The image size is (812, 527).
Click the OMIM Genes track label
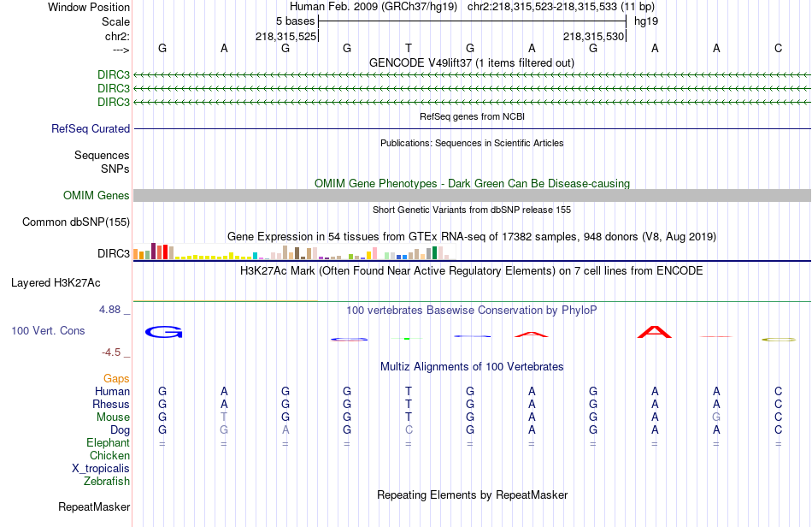point(97,195)
